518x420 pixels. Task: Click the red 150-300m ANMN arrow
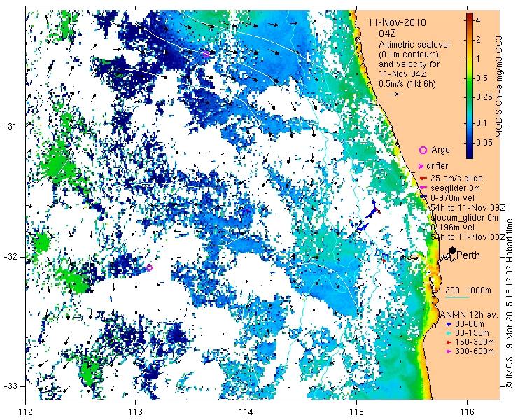(x=449, y=343)
